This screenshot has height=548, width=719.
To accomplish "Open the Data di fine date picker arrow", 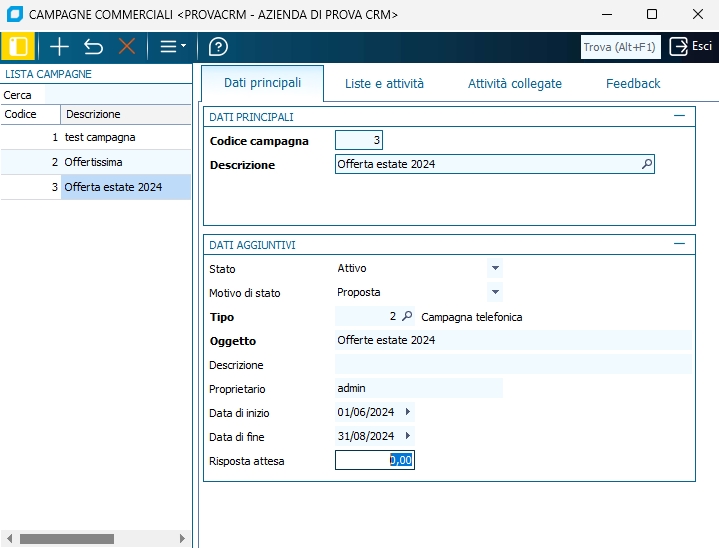I will (407, 436).
